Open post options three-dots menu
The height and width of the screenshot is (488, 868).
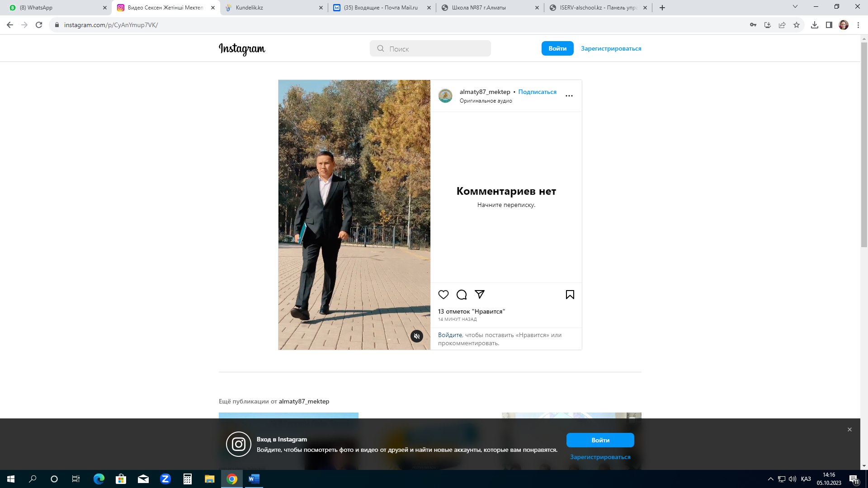(569, 96)
